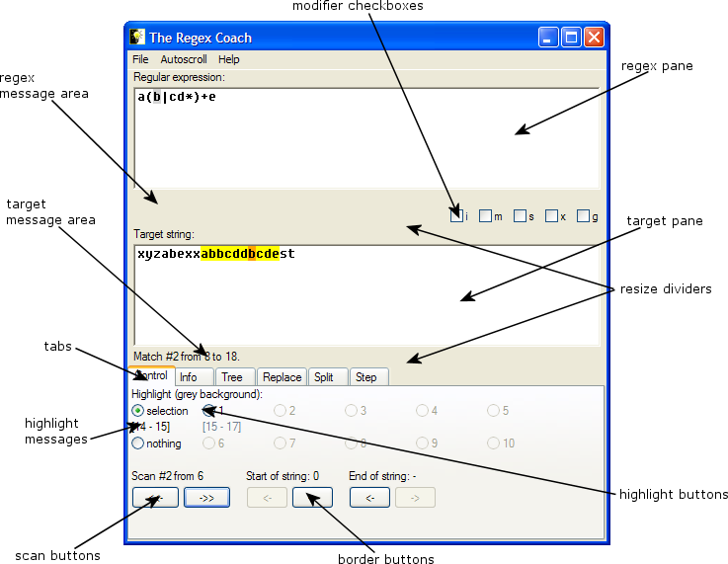Select highlight group 4 radio button

coord(422,410)
